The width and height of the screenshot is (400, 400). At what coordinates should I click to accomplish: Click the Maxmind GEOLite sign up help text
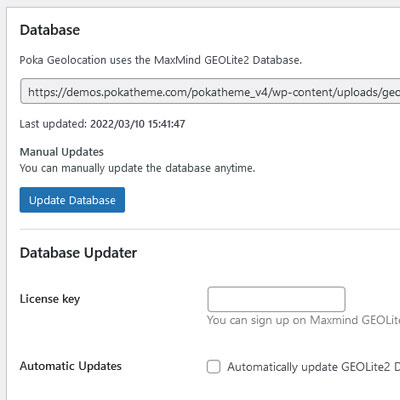click(303, 320)
